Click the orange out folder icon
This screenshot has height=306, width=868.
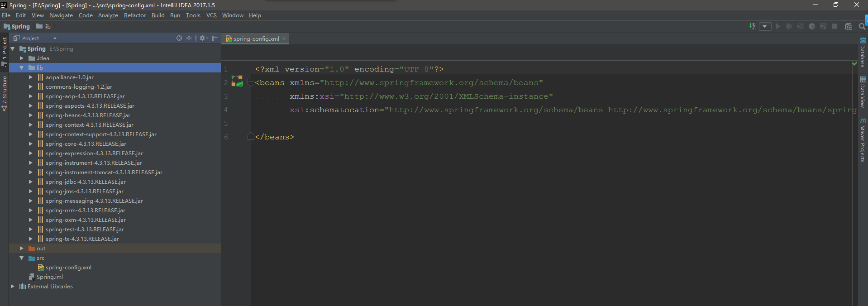32,248
